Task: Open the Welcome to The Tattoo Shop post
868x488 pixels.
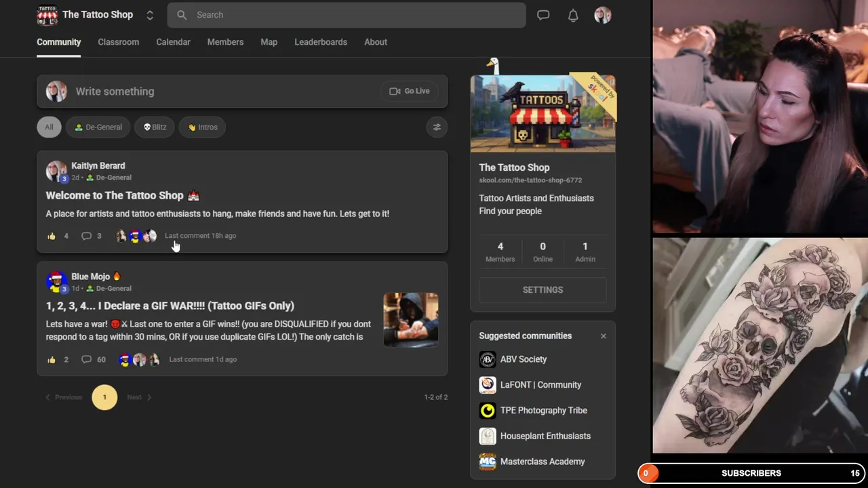Action: pyautogui.click(x=123, y=195)
